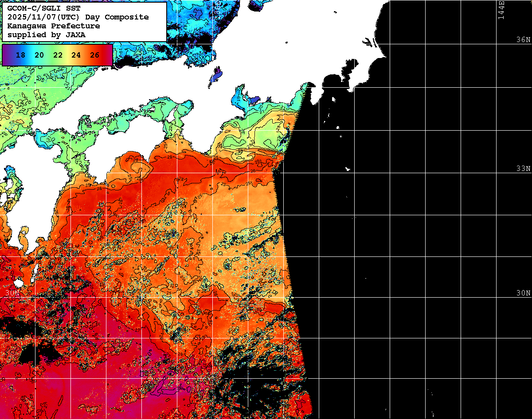
Task: Click the right-side 30N latitude label
Action: 523,293
